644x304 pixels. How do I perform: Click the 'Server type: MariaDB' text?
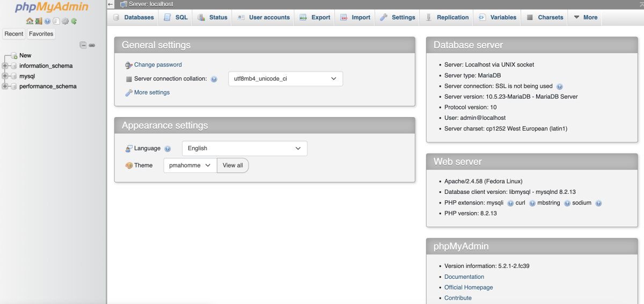click(472, 76)
